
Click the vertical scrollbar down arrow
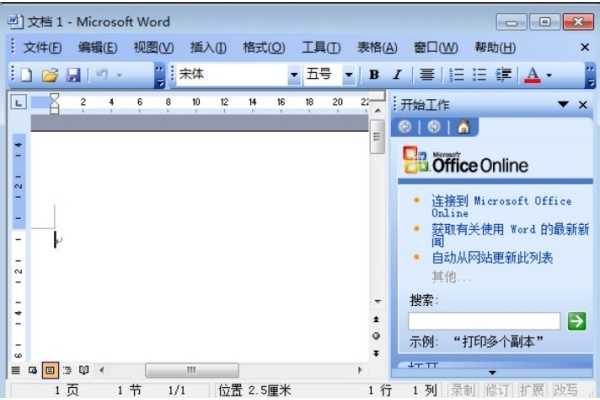[378, 302]
